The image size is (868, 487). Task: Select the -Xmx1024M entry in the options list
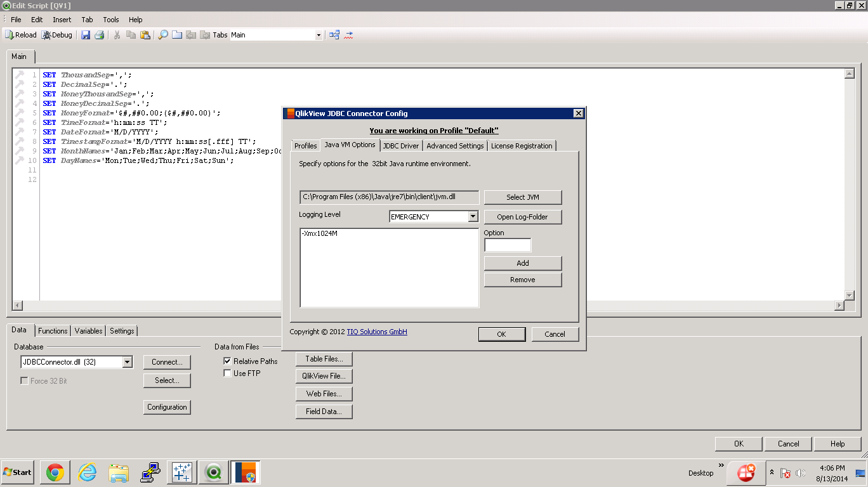(x=320, y=233)
